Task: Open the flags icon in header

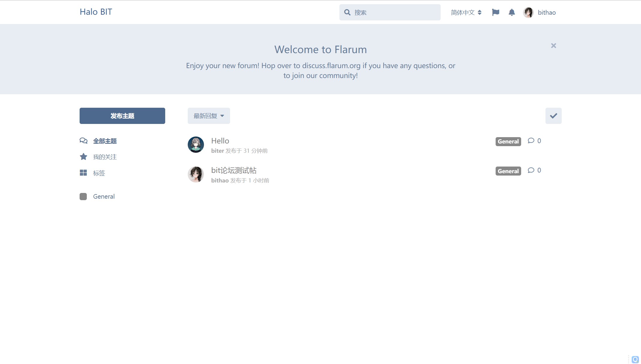Action: (x=496, y=12)
